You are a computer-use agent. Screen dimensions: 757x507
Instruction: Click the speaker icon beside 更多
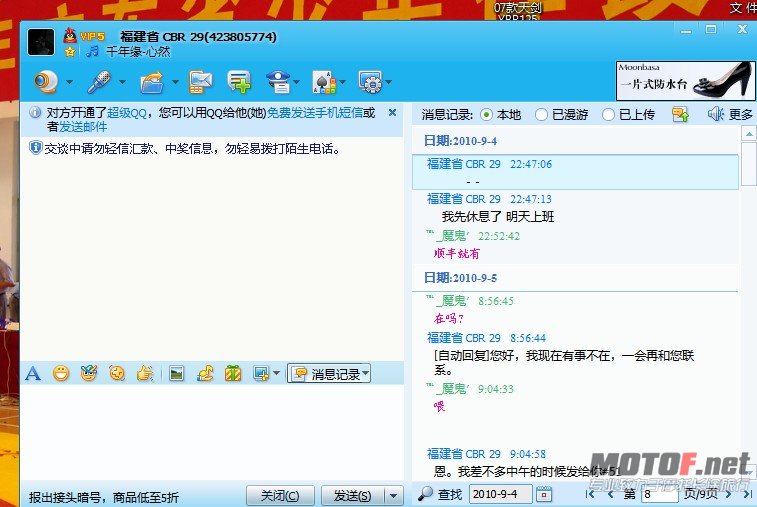point(715,114)
